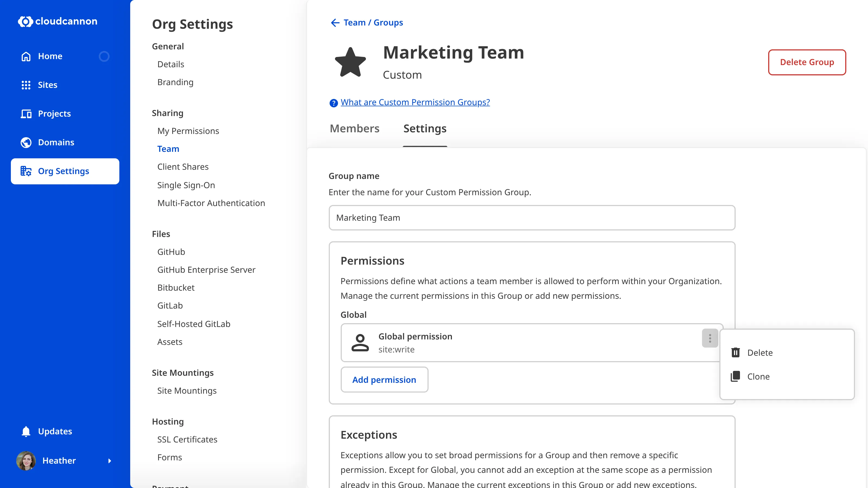
Task: Click the help icon before Custom Permission Groups
Action: click(x=333, y=103)
